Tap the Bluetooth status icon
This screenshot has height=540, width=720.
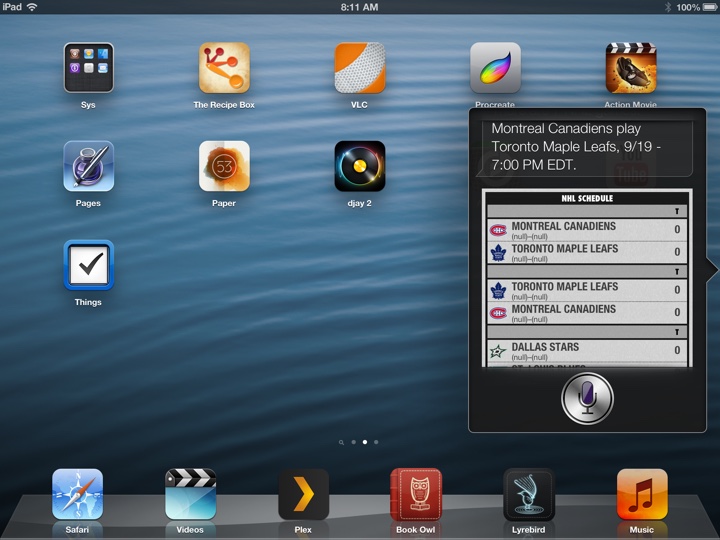click(668, 7)
